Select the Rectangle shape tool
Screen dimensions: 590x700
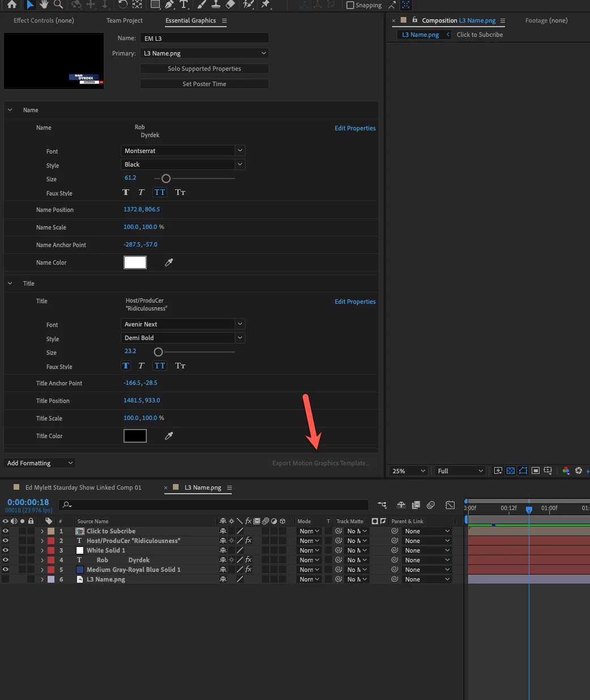[x=155, y=5]
